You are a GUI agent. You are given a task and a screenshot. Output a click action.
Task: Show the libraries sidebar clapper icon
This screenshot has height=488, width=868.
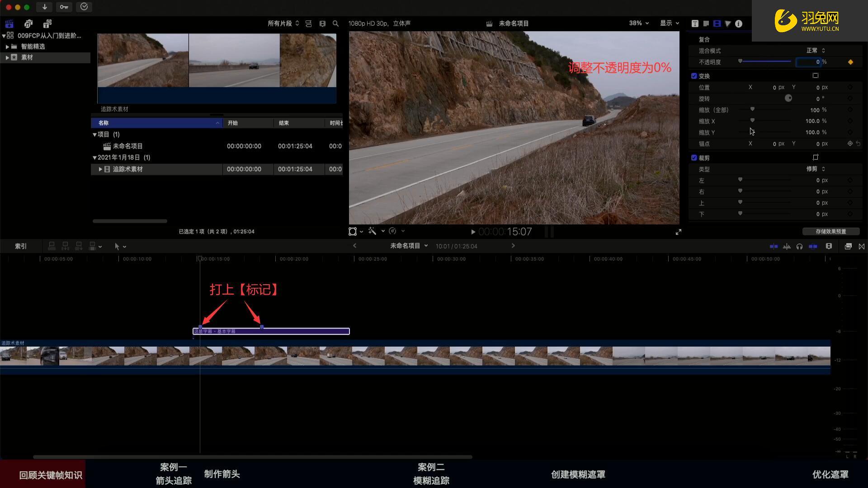click(9, 23)
